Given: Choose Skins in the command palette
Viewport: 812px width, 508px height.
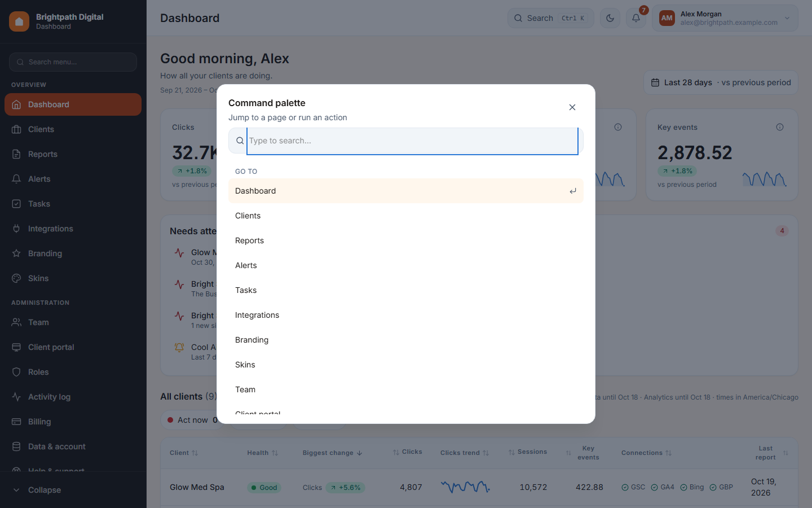Looking at the screenshot, I should tap(406, 365).
